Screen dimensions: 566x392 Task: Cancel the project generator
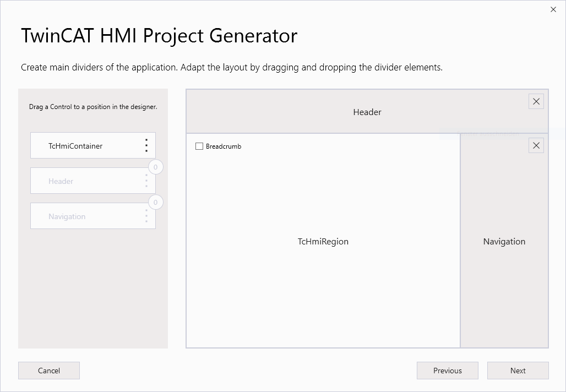click(x=49, y=371)
